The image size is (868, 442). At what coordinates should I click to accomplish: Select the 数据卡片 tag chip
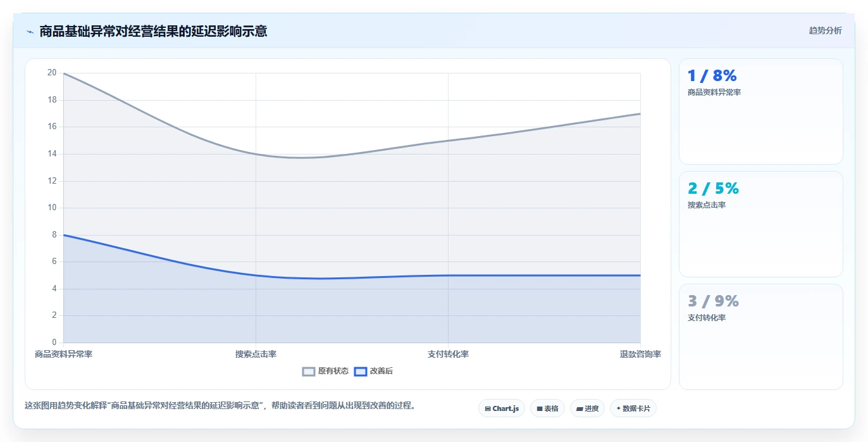tap(633, 408)
